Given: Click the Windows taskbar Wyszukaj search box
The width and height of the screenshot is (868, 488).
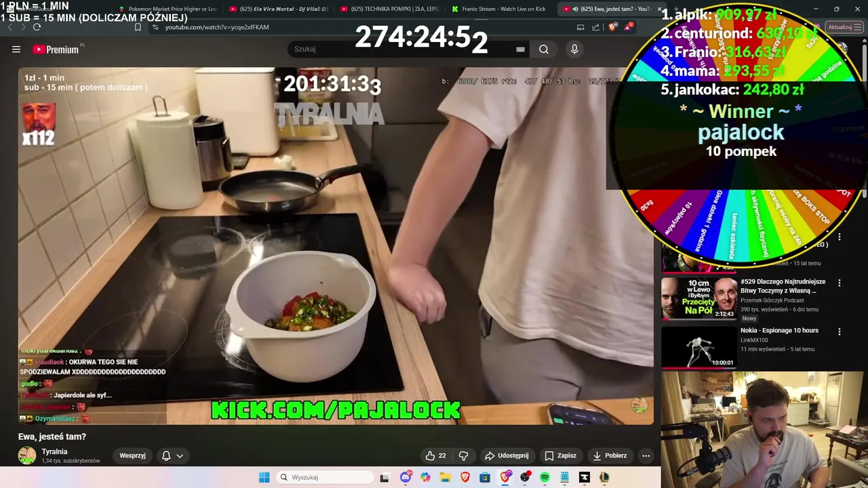Looking at the screenshot, I should pyautogui.click(x=326, y=477).
